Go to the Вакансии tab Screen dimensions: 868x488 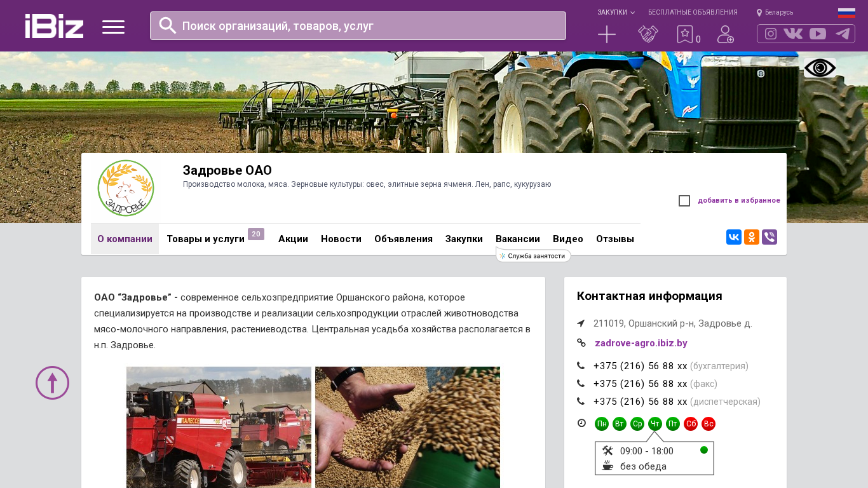tap(518, 239)
